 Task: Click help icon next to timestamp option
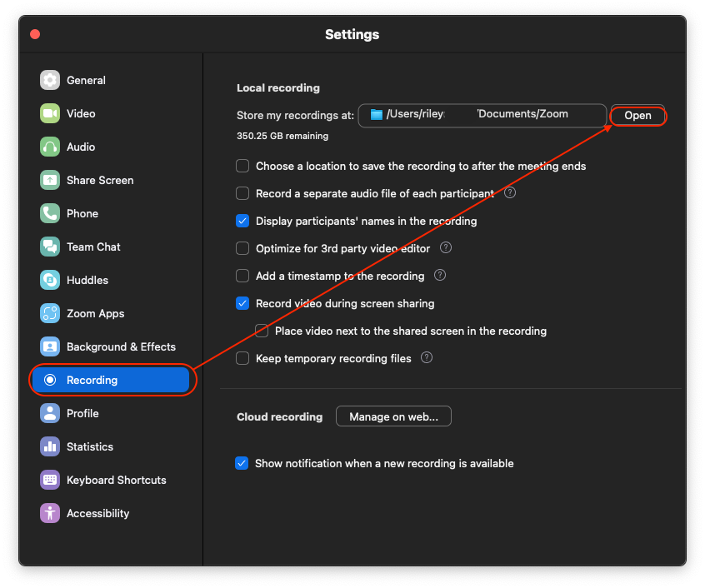pyautogui.click(x=440, y=275)
